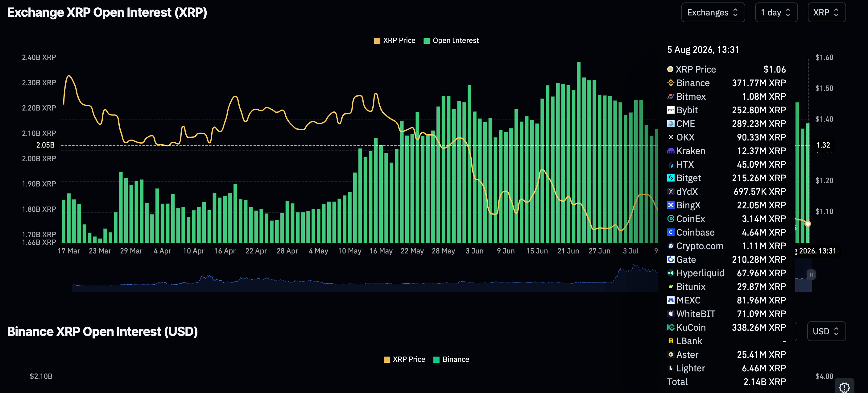The image size is (868, 393).
Task: Click the $1.60 right axis label
Action: 824,57
